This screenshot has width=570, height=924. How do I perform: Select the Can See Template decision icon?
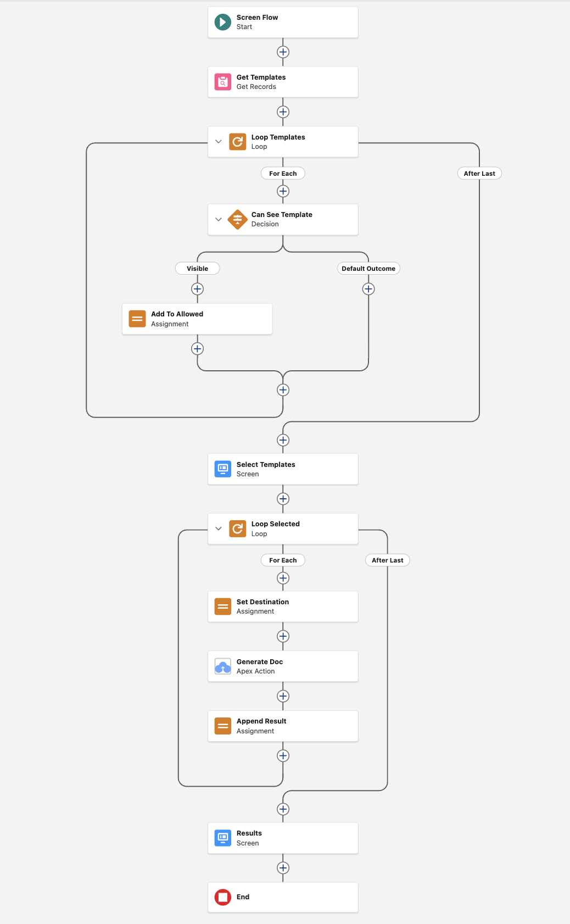pyautogui.click(x=237, y=219)
